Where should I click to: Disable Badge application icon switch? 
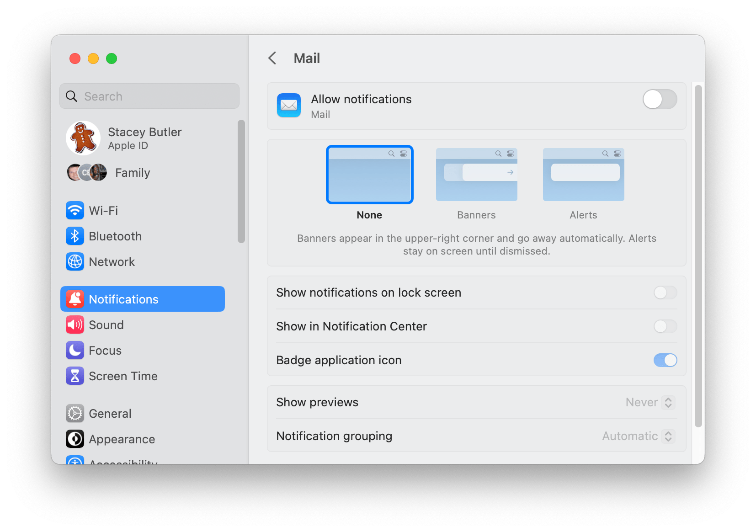coord(665,360)
